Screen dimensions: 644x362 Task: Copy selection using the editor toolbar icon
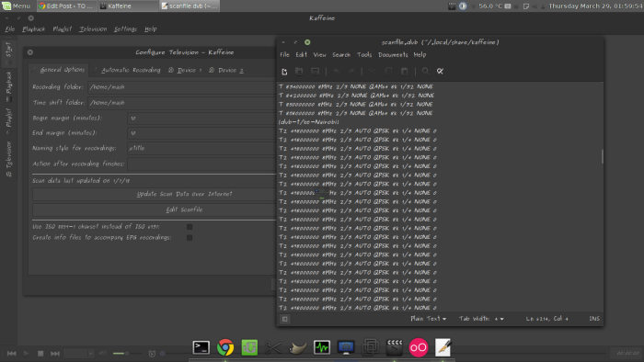click(388, 72)
